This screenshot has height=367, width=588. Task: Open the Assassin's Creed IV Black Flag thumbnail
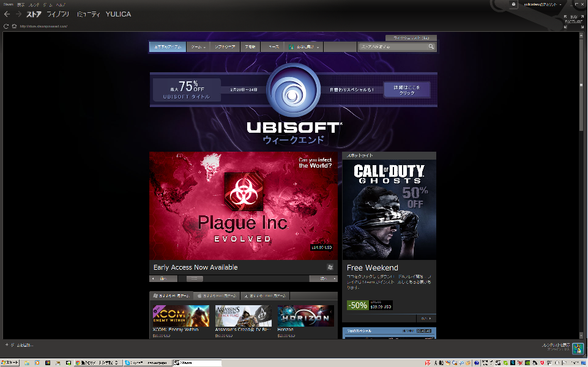pyautogui.click(x=244, y=316)
